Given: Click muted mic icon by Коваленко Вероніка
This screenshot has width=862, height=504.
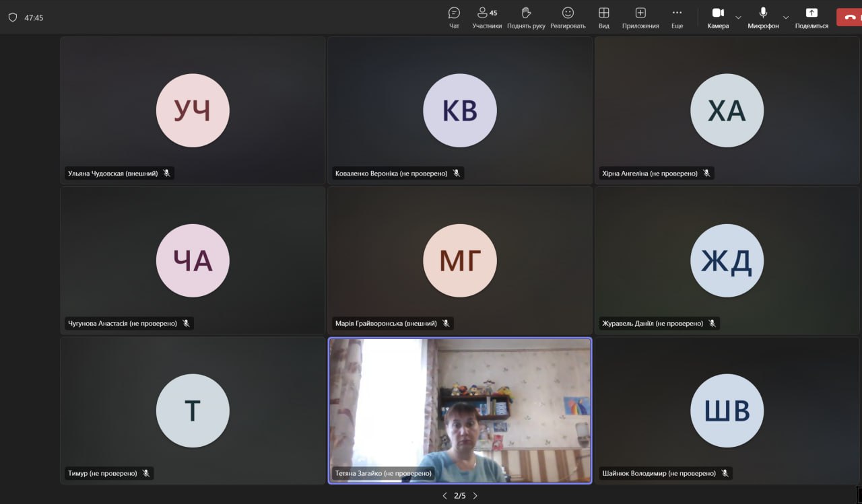Looking at the screenshot, I should coord(456,174).
